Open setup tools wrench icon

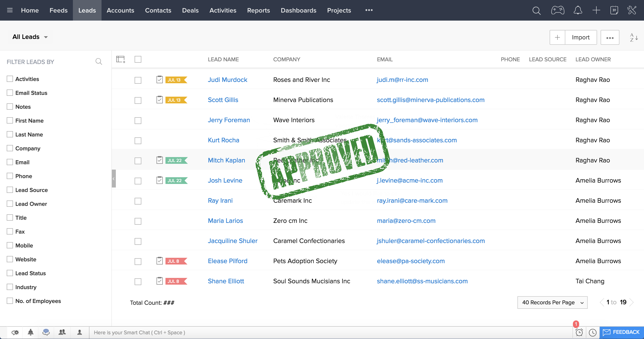click(x=632, y=11)
